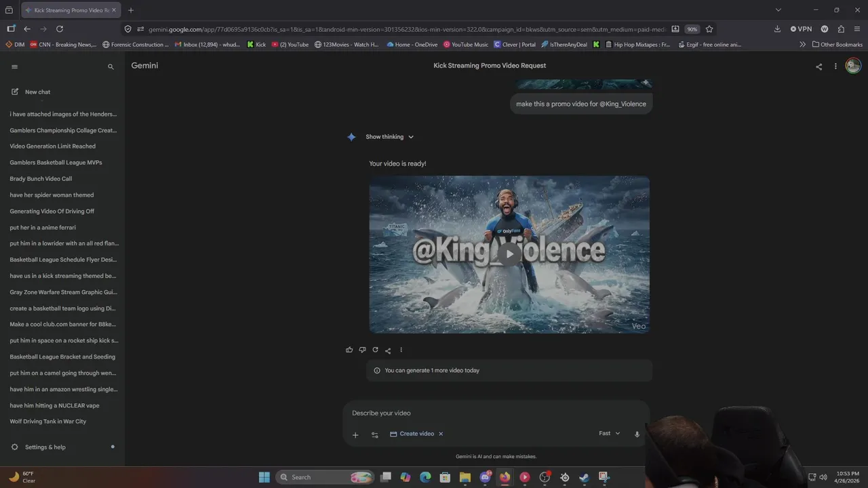Open the Google account avatar
The height and width of the screenshot is (488, 868).
point(853,66)
